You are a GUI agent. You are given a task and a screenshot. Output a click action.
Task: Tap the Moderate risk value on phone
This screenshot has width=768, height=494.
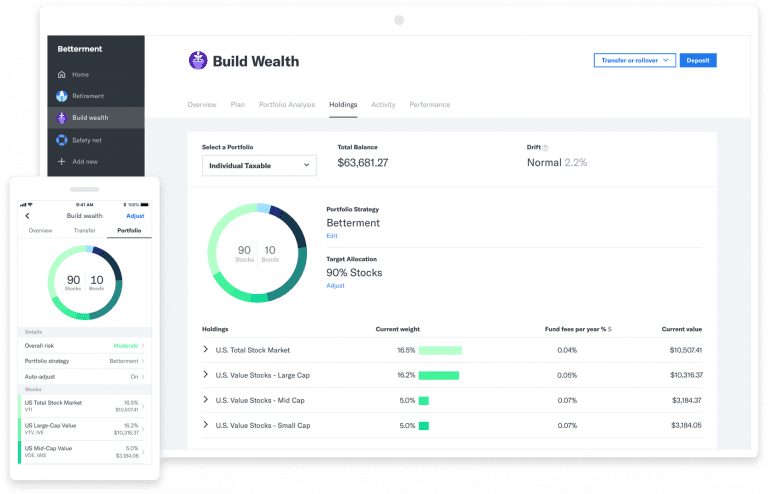point(126,346)
